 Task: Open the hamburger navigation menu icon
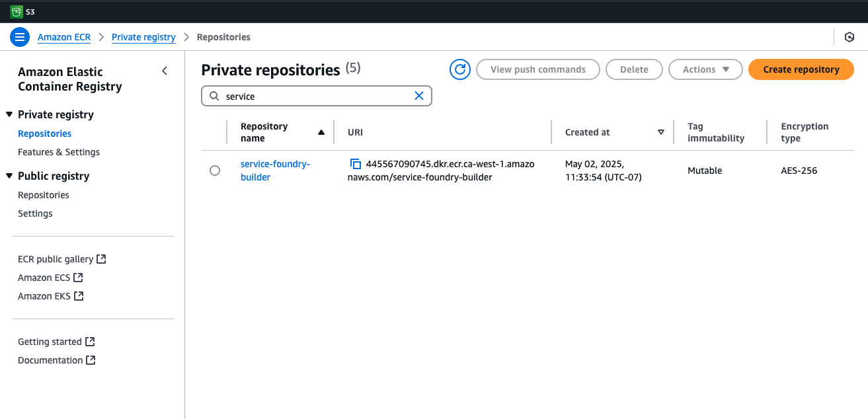20,37
